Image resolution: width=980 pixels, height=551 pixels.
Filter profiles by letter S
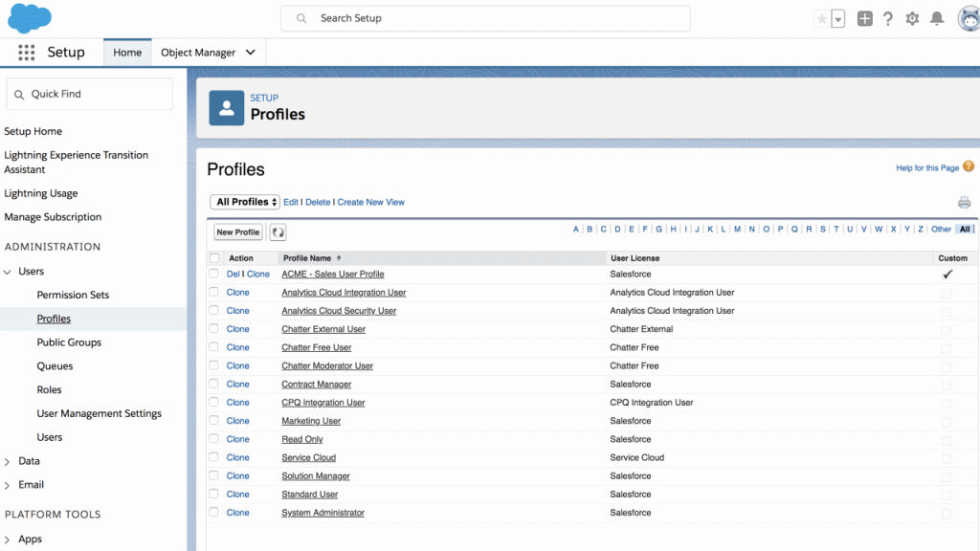coord(822,230)
